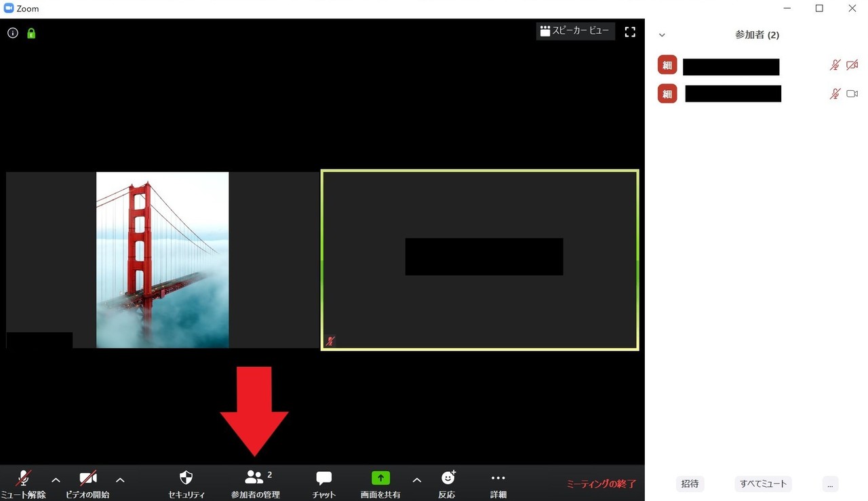Click ミーティングの終了 end meeting
This screenshot has height=501, width=868.
tap(601, 484)
